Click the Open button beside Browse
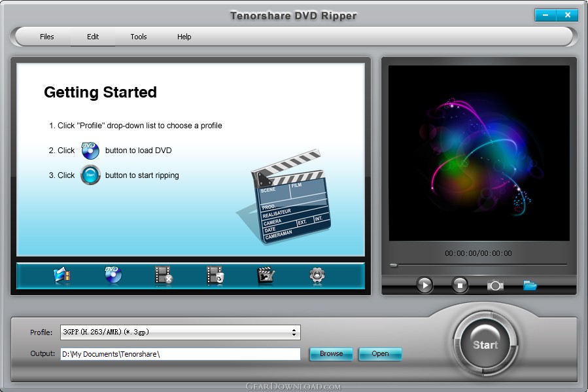The height and width of the screenshot is (392, 588). tap(380, 354)
